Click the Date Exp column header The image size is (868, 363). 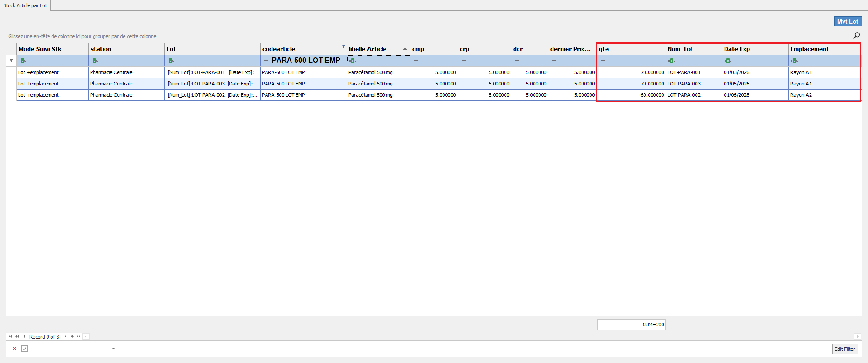coord(754,49)
